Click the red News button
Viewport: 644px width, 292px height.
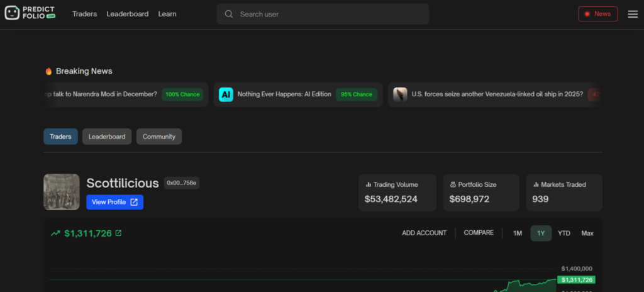pos(597,14)
